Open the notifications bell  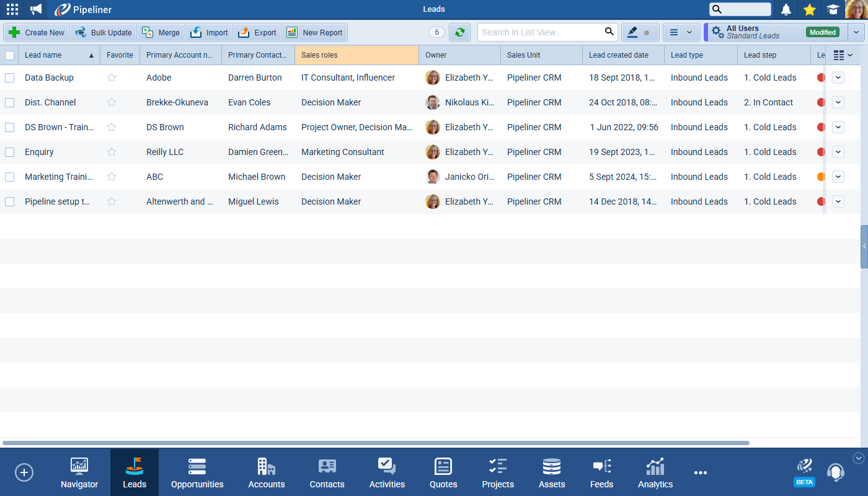pos(786,9)
